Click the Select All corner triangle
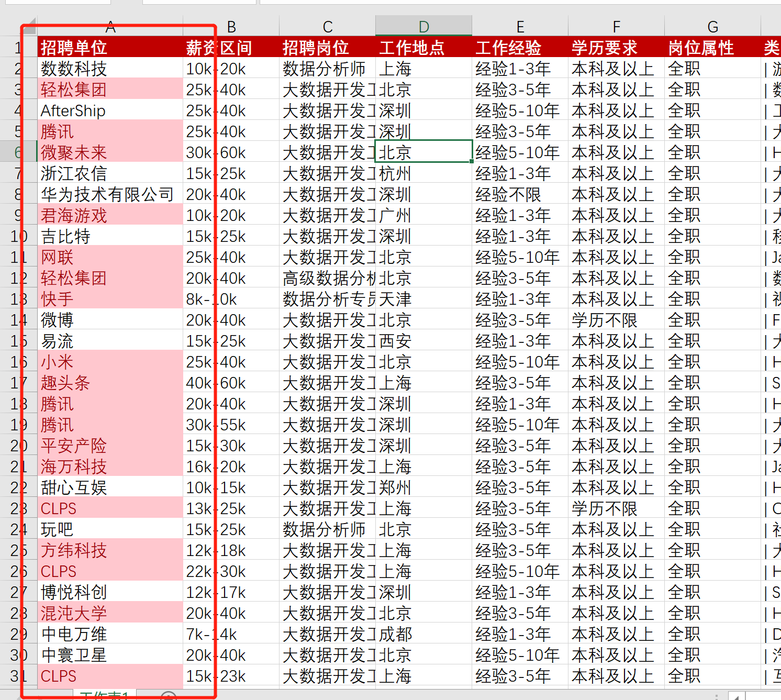 pyautogui.click(x=29, y=26)
